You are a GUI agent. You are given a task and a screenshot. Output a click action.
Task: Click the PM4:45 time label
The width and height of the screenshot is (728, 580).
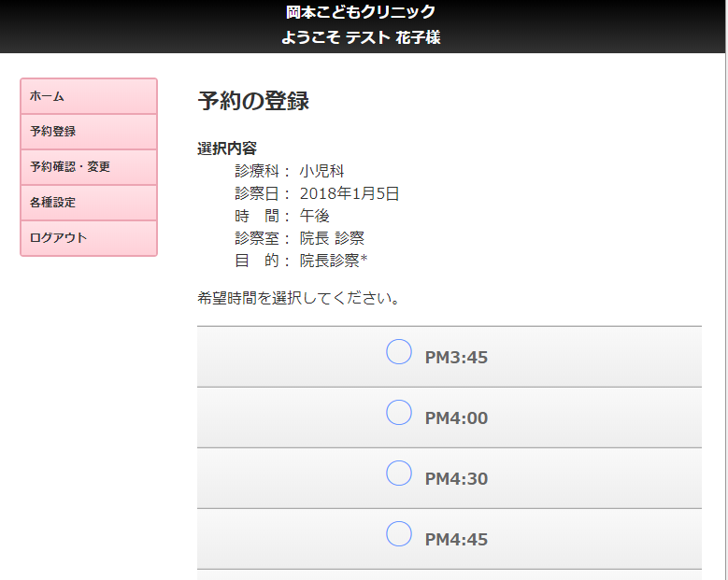(456, 540)
